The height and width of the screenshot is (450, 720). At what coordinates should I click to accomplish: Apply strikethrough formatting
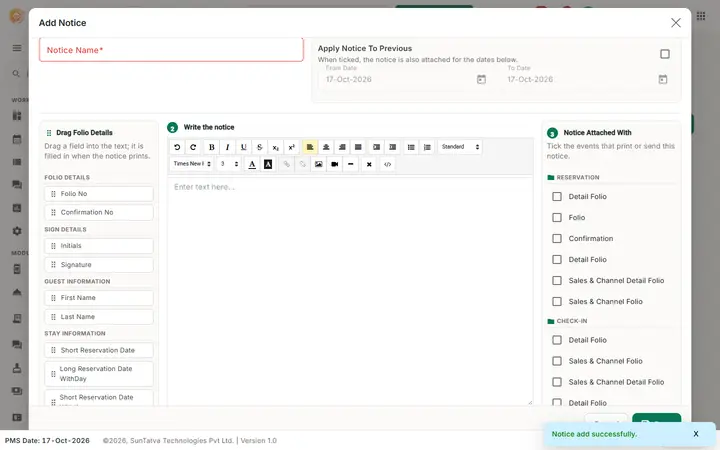(x=259, y=147)
